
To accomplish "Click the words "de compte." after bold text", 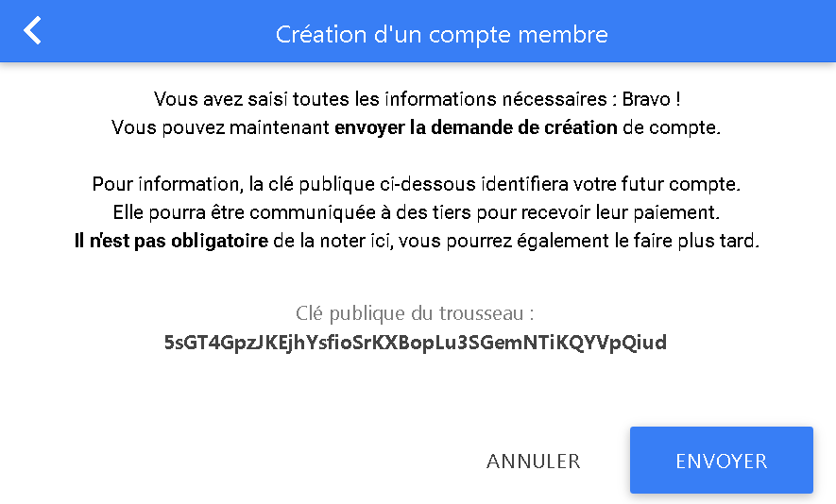I will tap(671, 127).
